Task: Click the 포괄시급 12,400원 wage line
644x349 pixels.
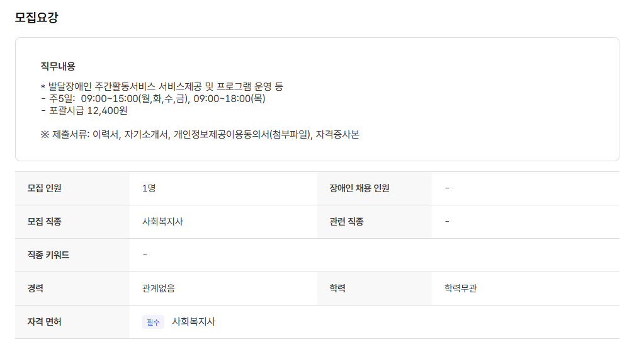Action: click(x=84, y=110)
